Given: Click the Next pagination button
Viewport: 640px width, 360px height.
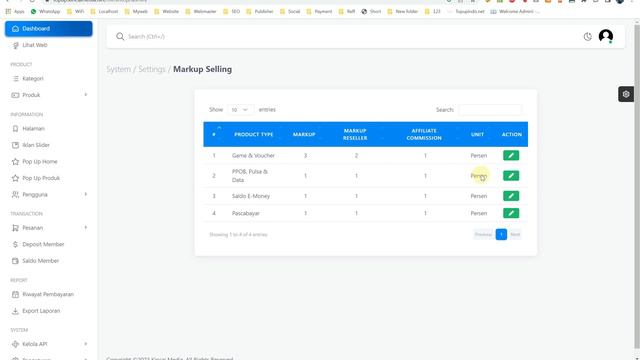Looking at the screenshot, I should tap(515, 234).
